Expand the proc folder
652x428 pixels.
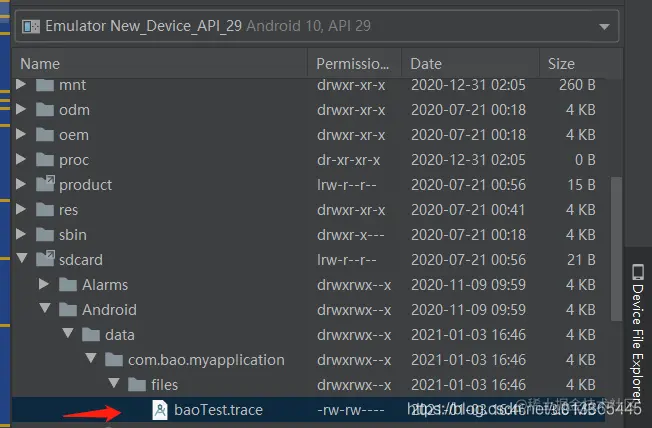tap(21, 159)
